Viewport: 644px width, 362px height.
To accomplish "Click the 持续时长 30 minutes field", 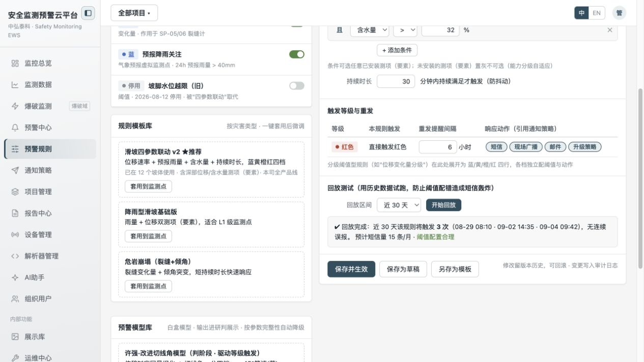I will point(396,81).
